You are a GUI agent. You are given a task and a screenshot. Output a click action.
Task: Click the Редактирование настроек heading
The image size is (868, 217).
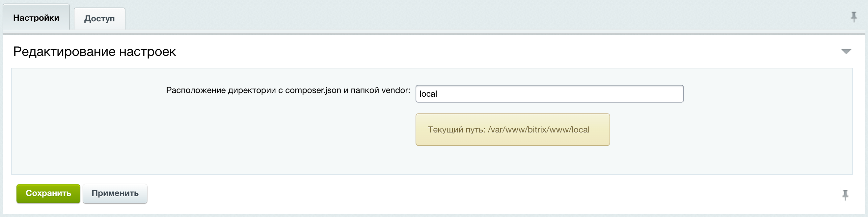click(x=95, y=52)
